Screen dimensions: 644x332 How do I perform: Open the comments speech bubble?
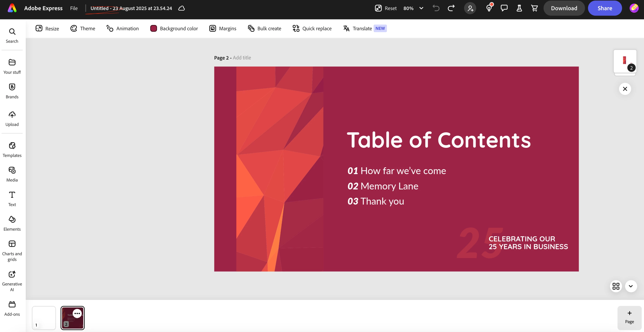point(504,8)
